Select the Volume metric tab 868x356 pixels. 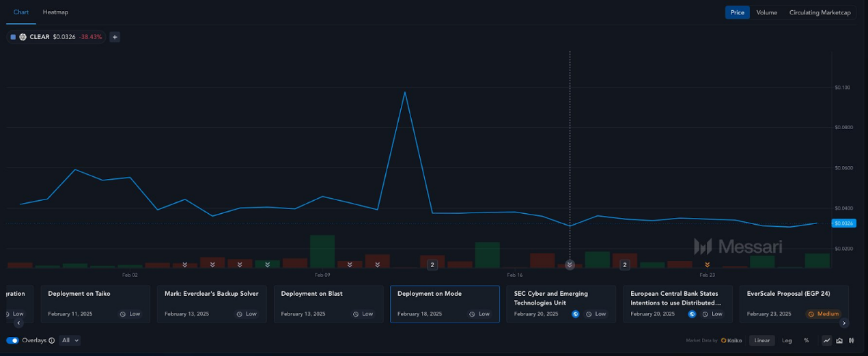(766, 12)
